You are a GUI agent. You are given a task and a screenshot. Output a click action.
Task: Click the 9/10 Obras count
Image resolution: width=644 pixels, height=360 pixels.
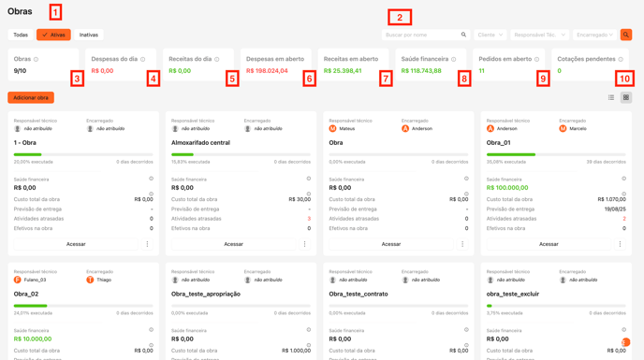[20, 71]
